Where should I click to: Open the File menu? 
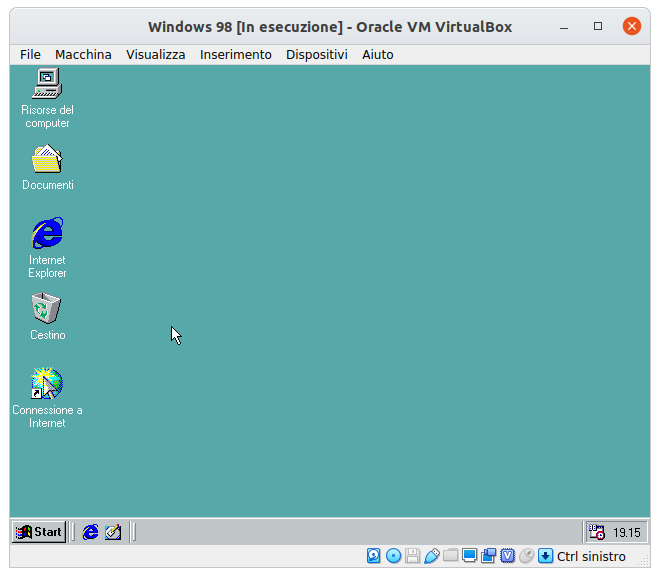click(x=30, y=54)
